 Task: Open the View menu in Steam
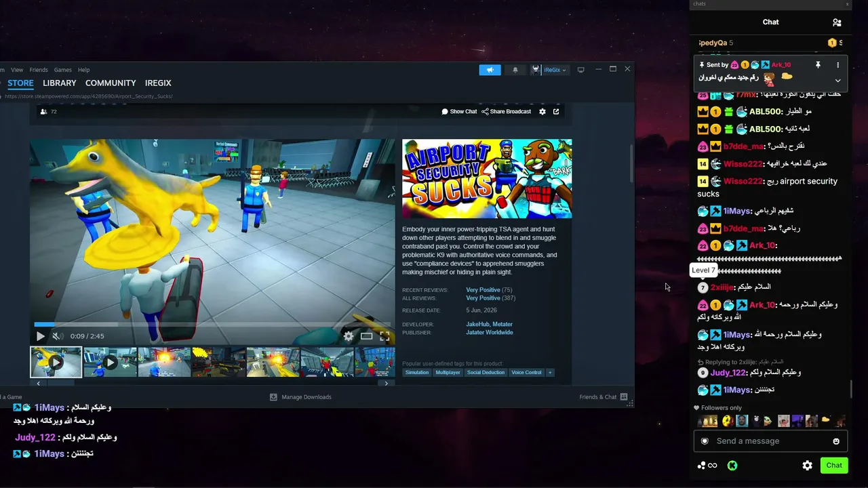click(x=17, y=70)
